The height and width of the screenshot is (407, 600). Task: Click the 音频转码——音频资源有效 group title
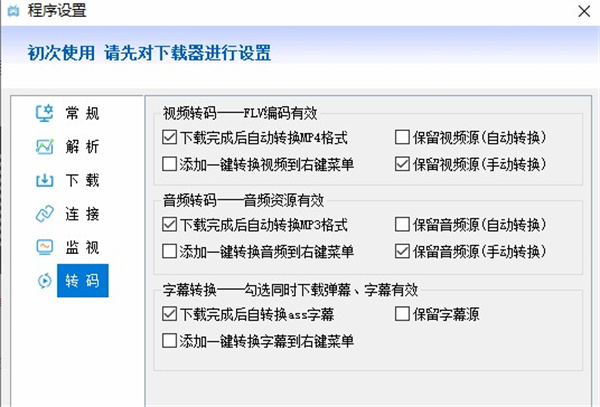243,200
